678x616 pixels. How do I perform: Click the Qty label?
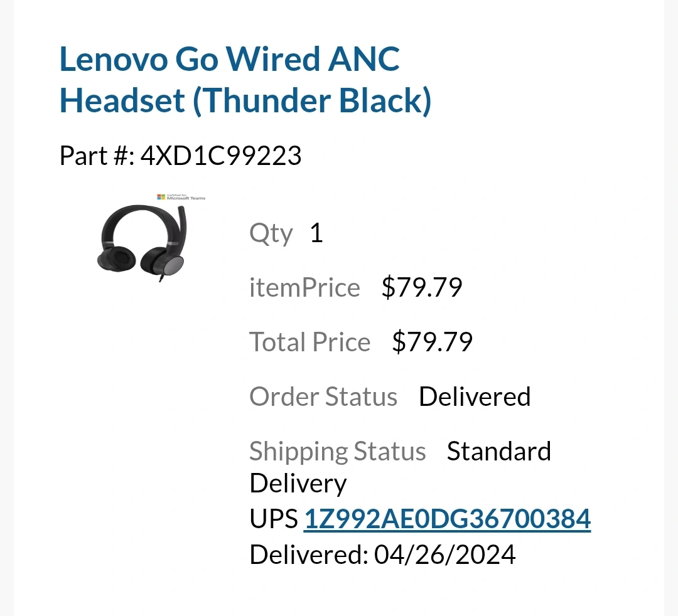(271, 234)
